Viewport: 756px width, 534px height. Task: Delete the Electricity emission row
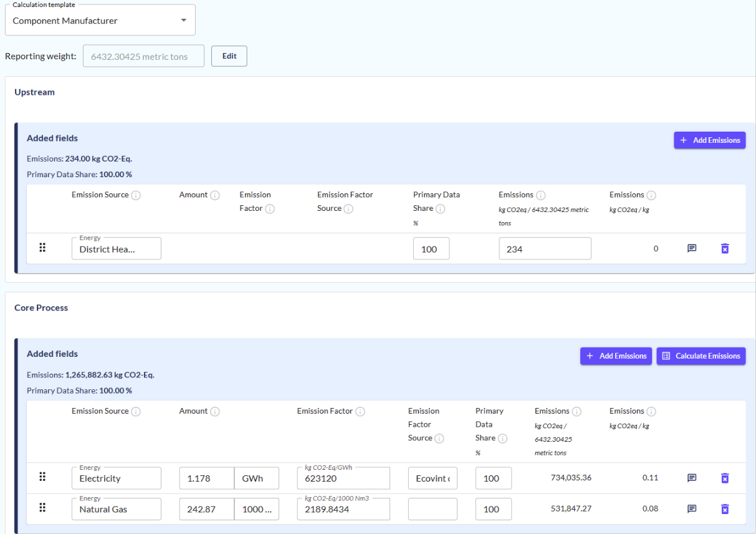[x=724, y=478]
